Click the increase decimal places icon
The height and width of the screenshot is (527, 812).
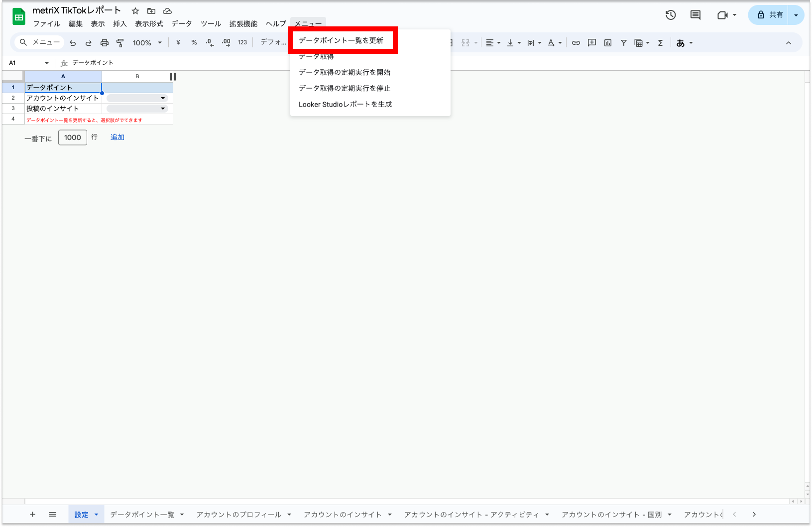(x=226, y=43)
